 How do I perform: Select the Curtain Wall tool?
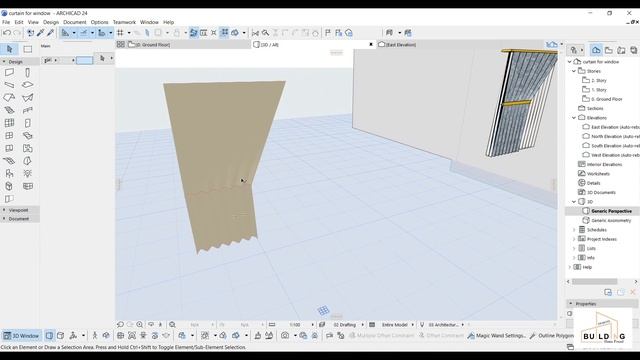point(9,123)
